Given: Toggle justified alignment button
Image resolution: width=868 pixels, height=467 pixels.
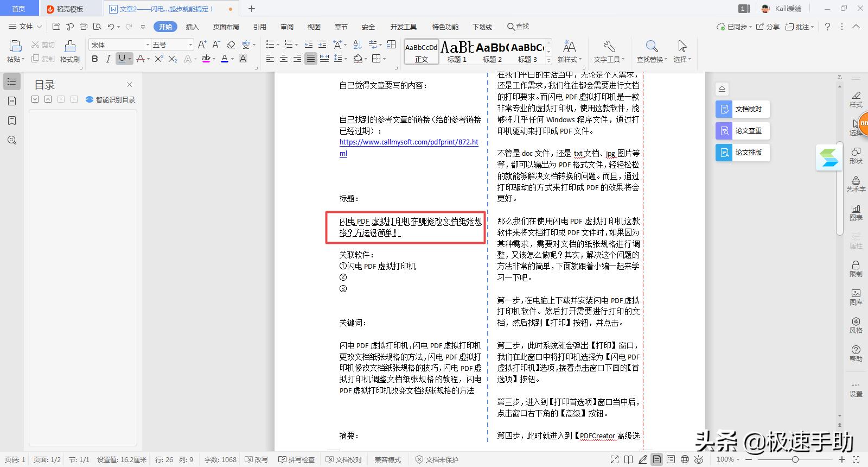Looking at the screenshot, I should coord(311,59).
